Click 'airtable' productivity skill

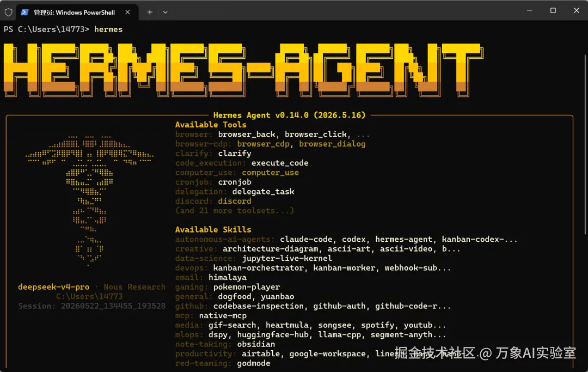261,354
